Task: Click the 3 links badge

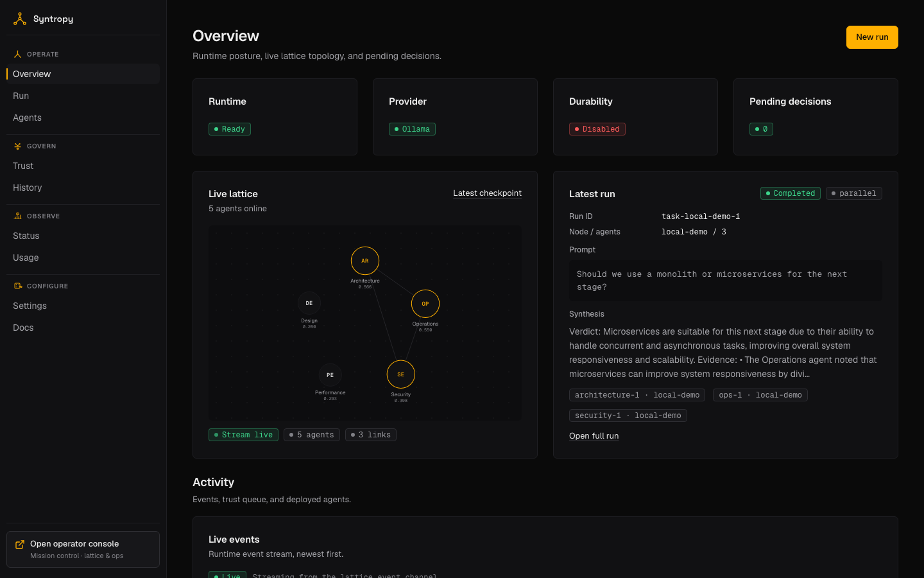Action: pyautogui.click(x=371, y=435)
